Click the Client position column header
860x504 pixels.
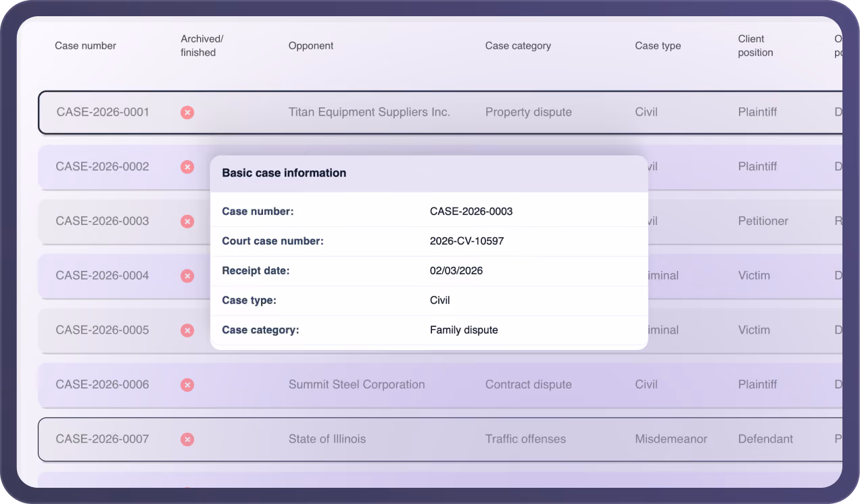755,46
